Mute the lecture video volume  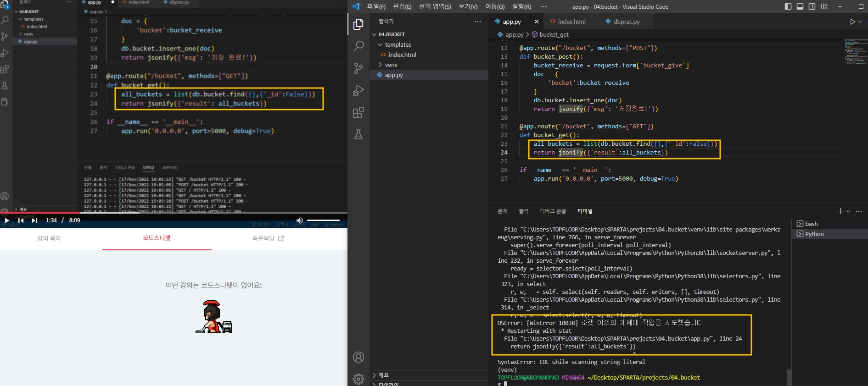coord(300,221)
